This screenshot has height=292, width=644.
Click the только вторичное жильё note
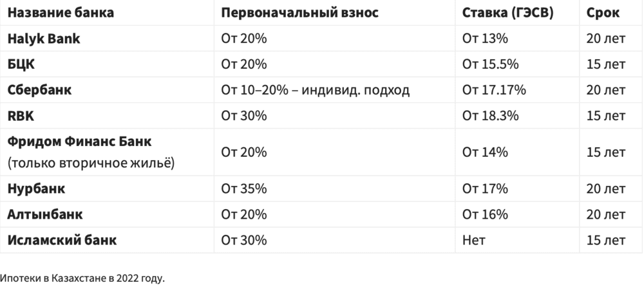[91, 163]
